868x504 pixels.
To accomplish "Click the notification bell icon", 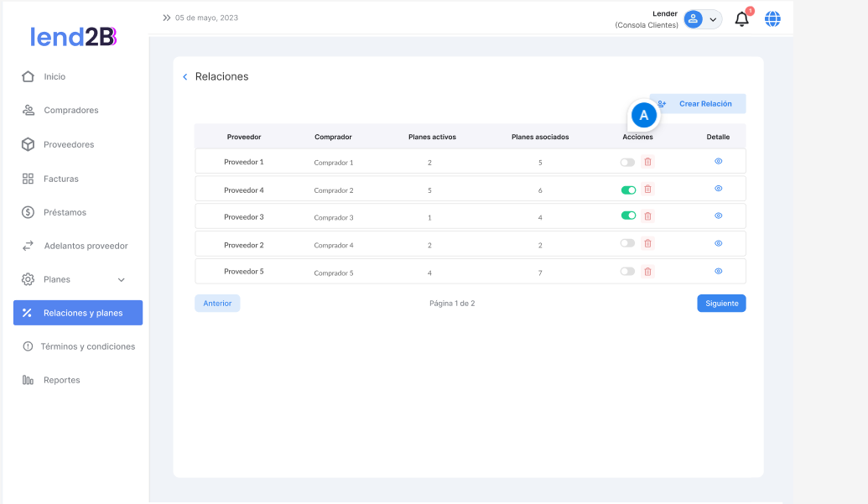I will coord(741,19).
